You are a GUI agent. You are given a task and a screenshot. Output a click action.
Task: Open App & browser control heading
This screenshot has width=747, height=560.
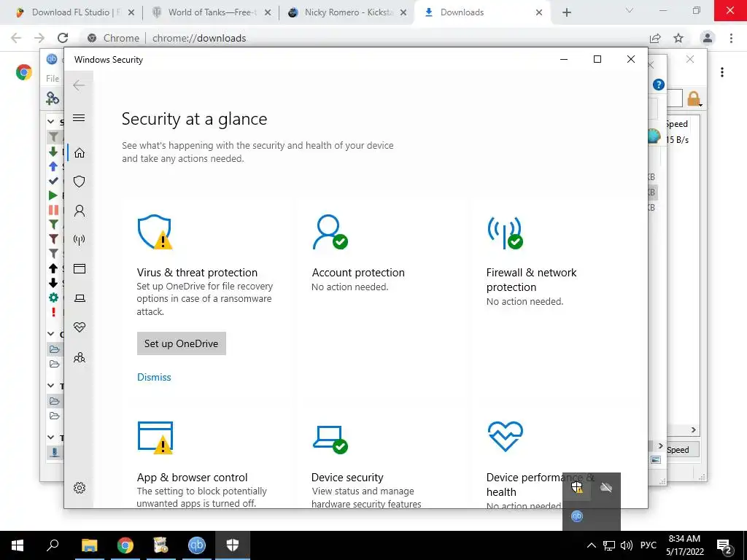tap(192, 477)
